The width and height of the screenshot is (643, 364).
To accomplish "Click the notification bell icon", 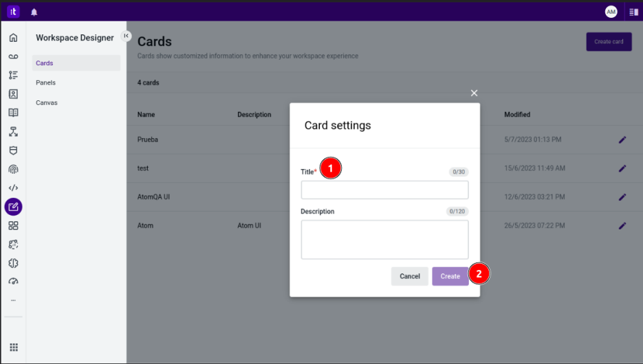I will 34,12.
